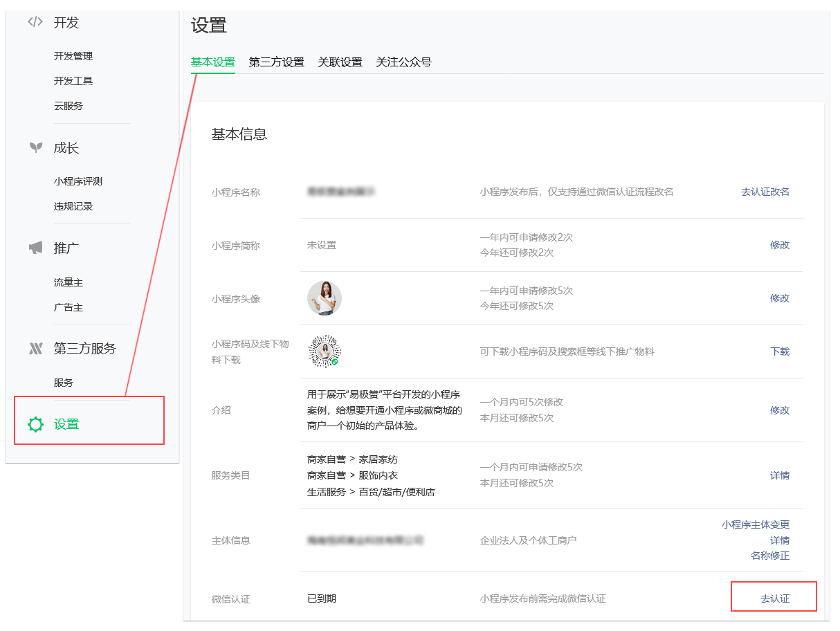
Task: Click 去认证改名 link for mini program name
Action: (x=765, y=192)
